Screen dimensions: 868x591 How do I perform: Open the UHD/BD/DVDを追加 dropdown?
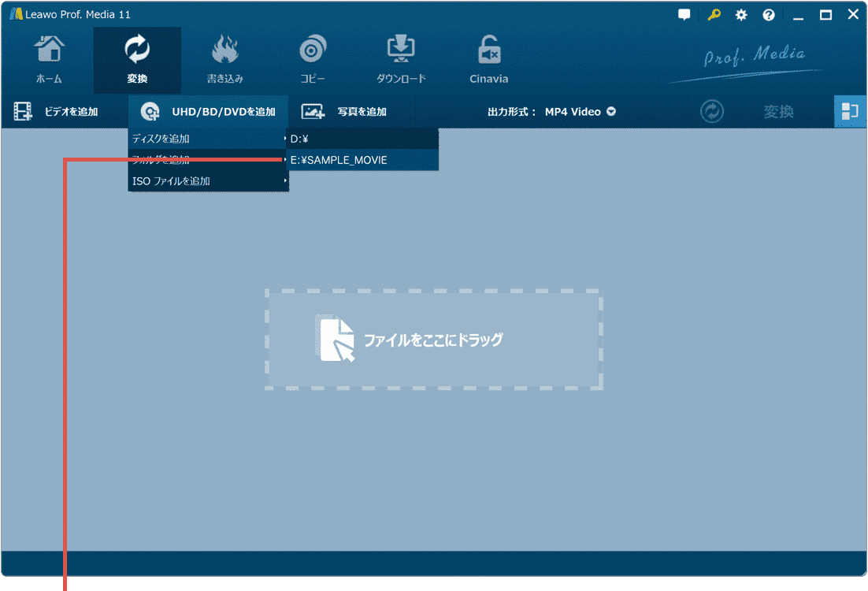(x=209, y=112)
